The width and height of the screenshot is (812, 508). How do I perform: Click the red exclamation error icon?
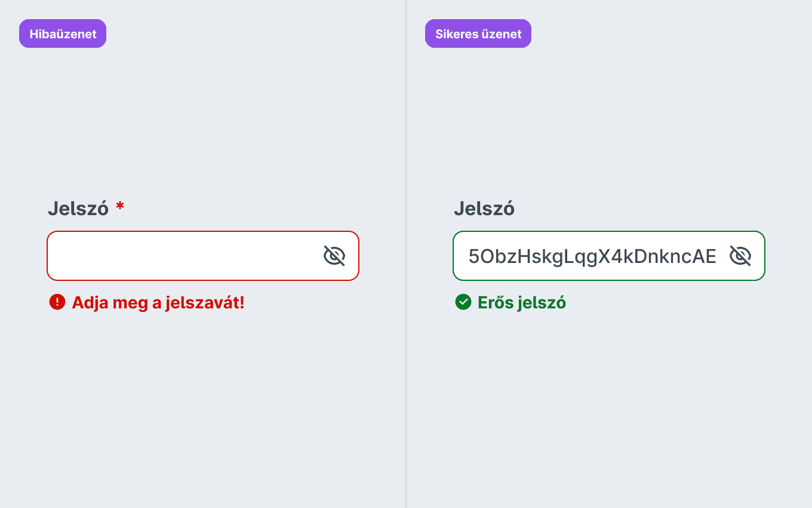pyautogui.click(x=57, y=302)
